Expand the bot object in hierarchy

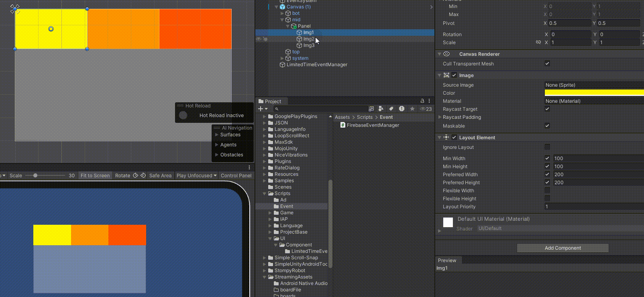pos(282,13)
